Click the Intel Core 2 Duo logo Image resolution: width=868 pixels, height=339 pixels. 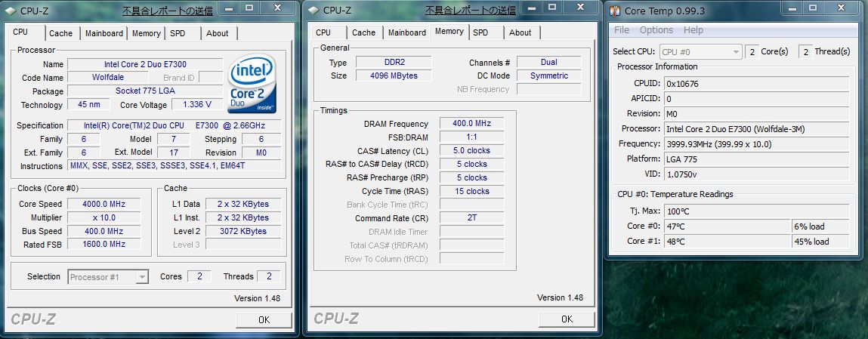coord(252,84)
